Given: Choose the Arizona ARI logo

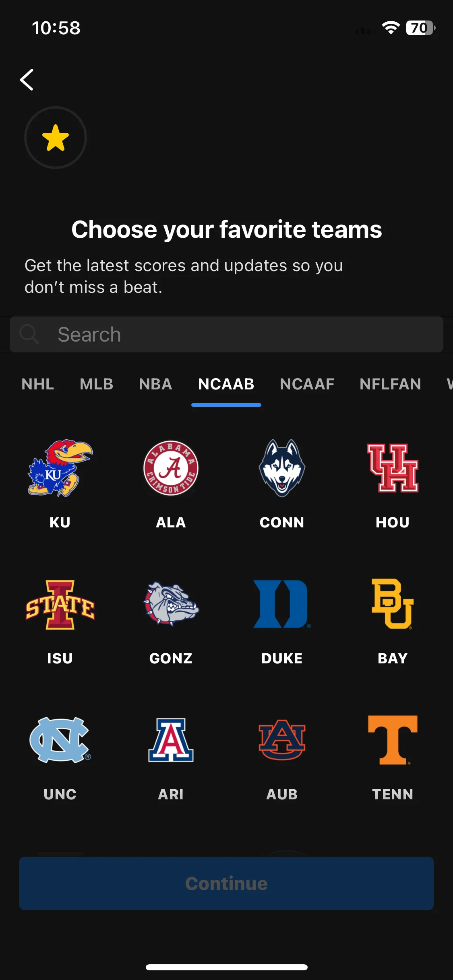Looking at the screenshot, I should coord(171,740).
